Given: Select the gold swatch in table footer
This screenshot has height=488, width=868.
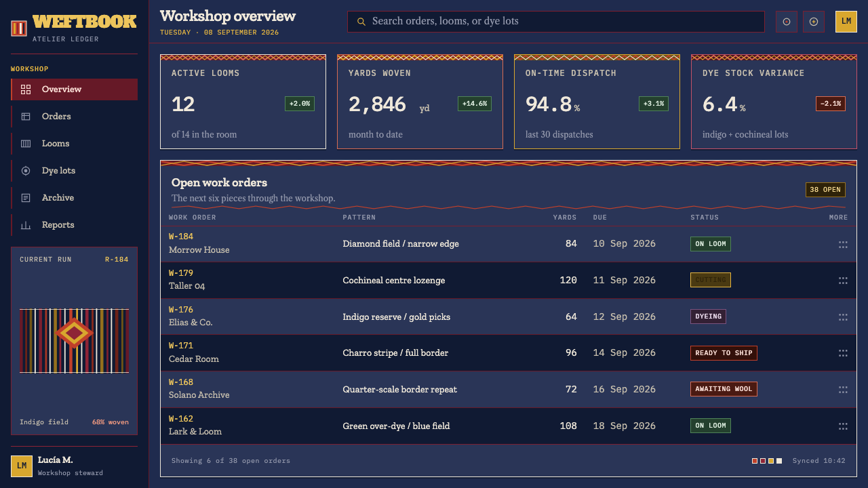Looking at the screenshot, I should (x=771, y=461).
